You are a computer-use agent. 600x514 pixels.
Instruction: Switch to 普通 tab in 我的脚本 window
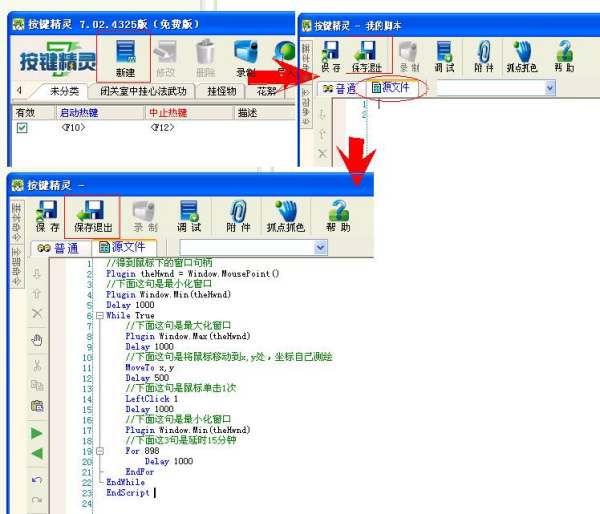click(x=340, y=89)
